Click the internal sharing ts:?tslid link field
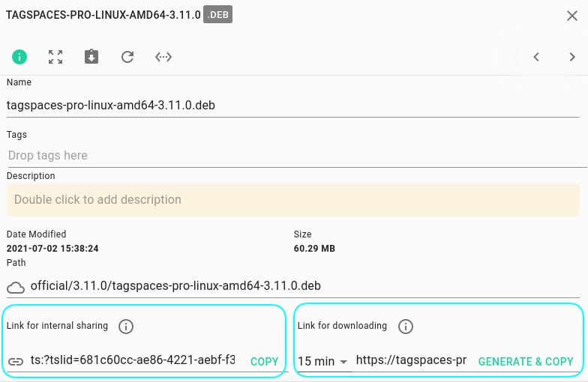The image size is (588, 382). click(133, 360)
